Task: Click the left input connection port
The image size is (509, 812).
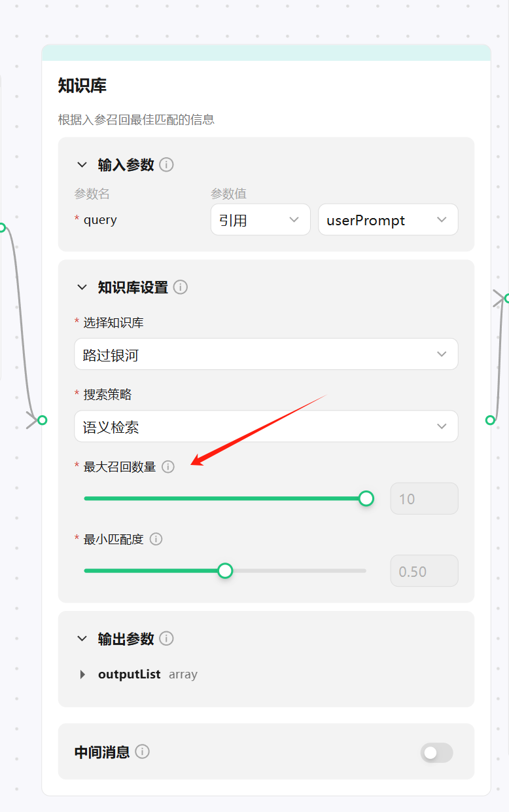Action: [42, 420]
